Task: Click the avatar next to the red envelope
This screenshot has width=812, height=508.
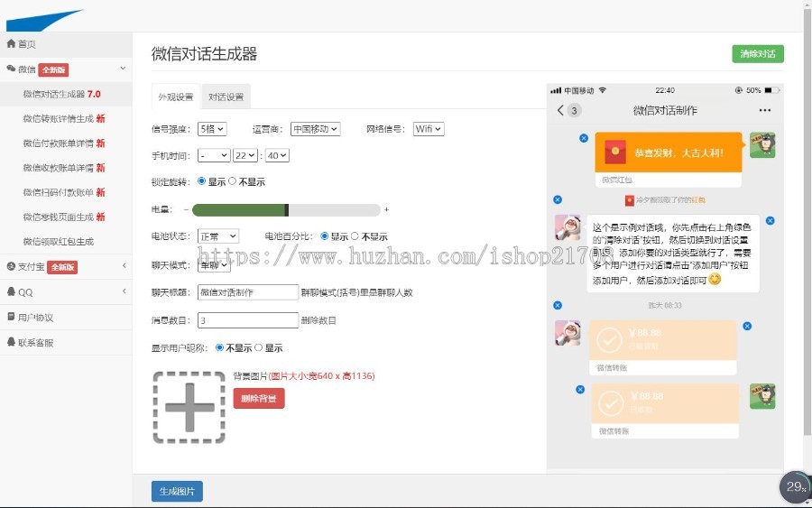Action: tap(762, 145)
